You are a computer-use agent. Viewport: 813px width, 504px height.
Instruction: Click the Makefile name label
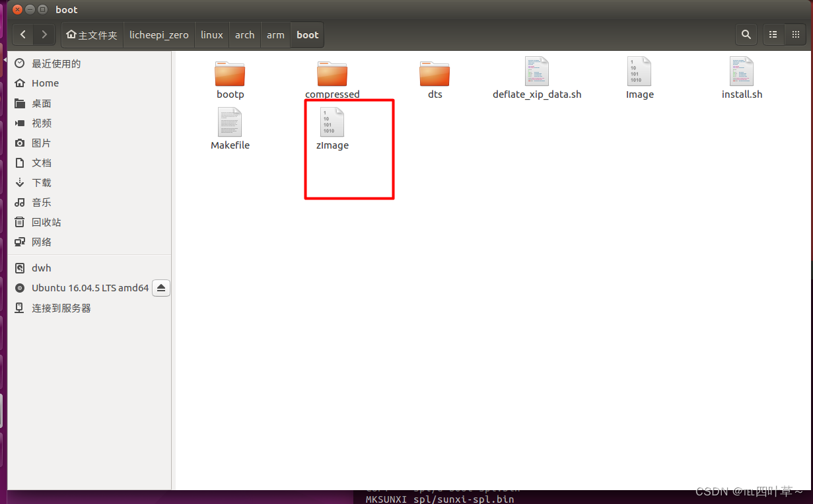pos(230,145)
